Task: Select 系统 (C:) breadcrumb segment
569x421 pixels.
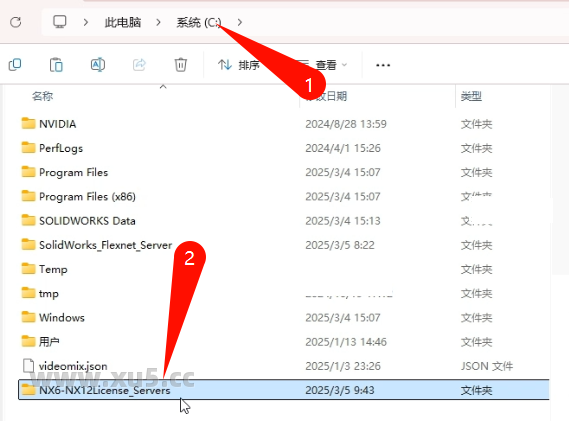Action: click(x=198, y=23)
